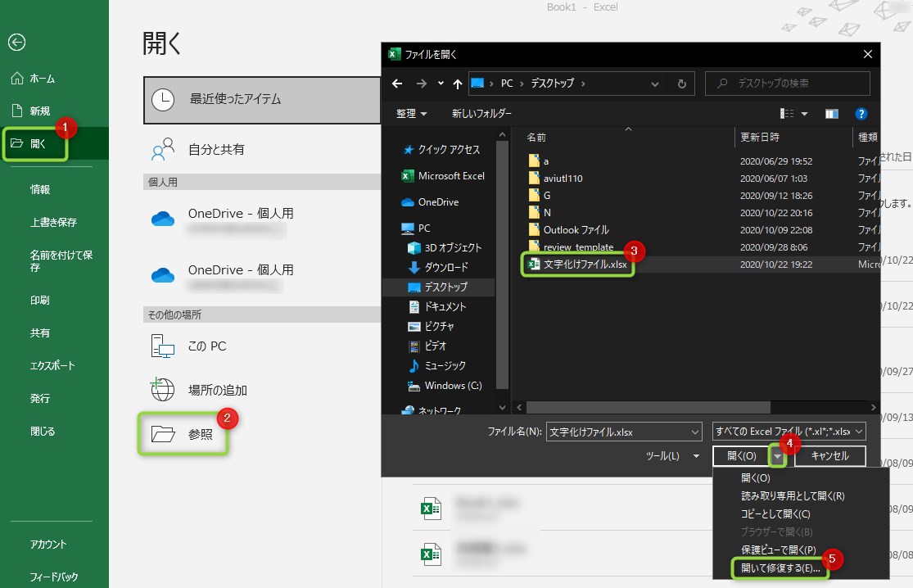
Task: Open アカウント in the Excel sidebar
Action: pyautogui.click(x=48, y=544)
